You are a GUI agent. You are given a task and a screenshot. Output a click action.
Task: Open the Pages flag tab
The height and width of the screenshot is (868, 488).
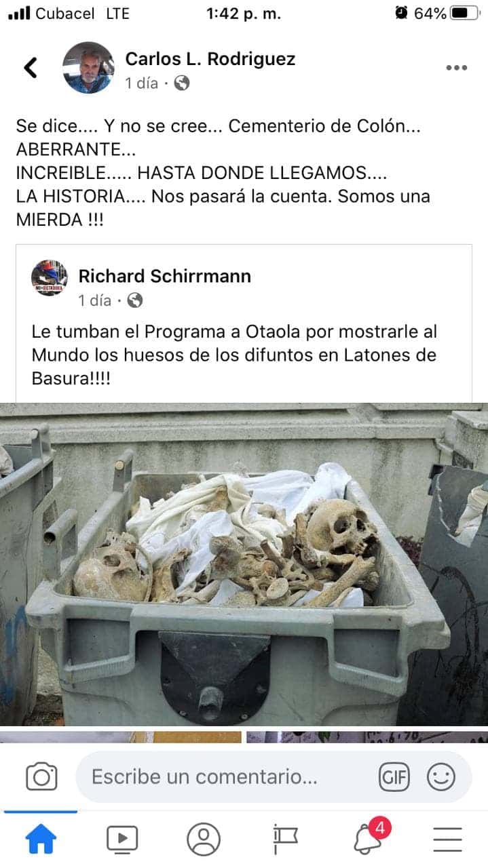tap(285, 840)
